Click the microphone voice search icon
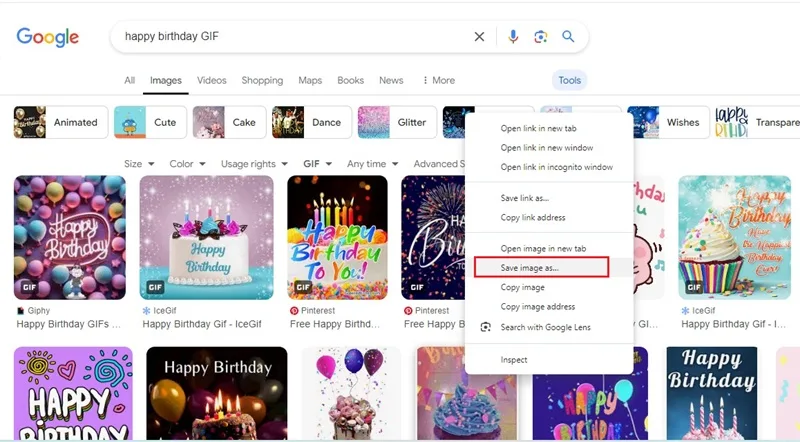The image size is (800, 442). tap(513, 36)
